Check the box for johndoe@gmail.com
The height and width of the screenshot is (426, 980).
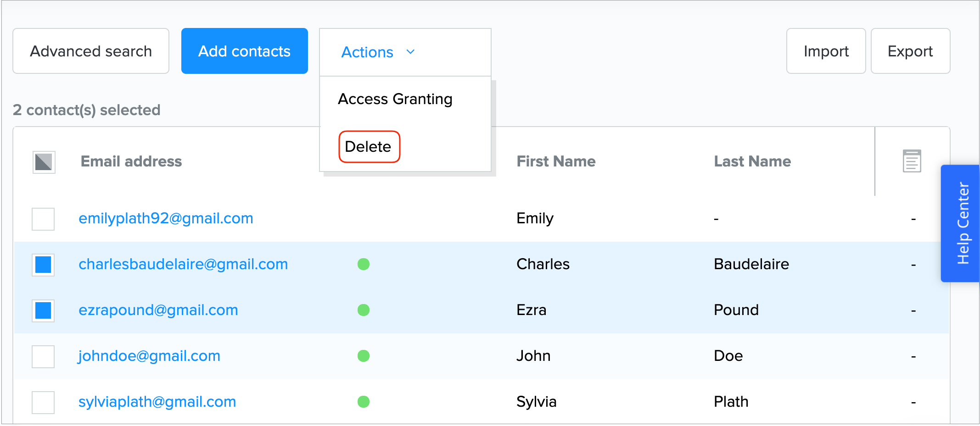coord(43,356)
